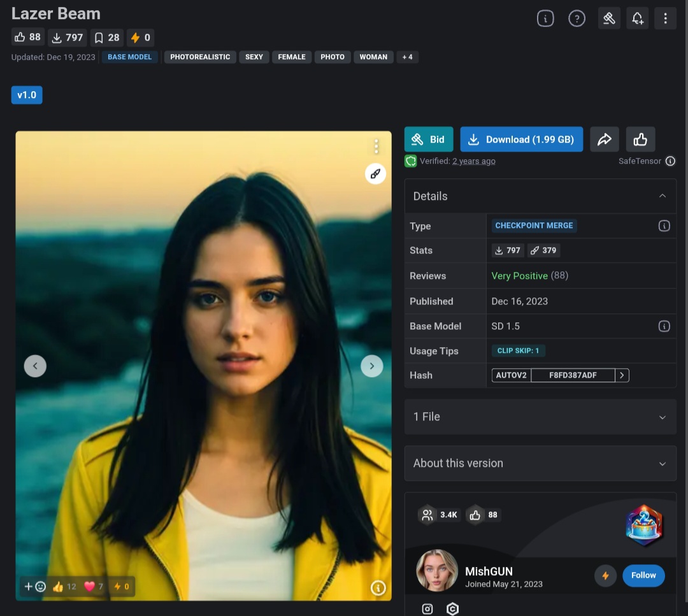Screen dimensions: 688x616
Task: Click the SafeTensor info icon
Action: pyautogui.click(x=670, y=161)
